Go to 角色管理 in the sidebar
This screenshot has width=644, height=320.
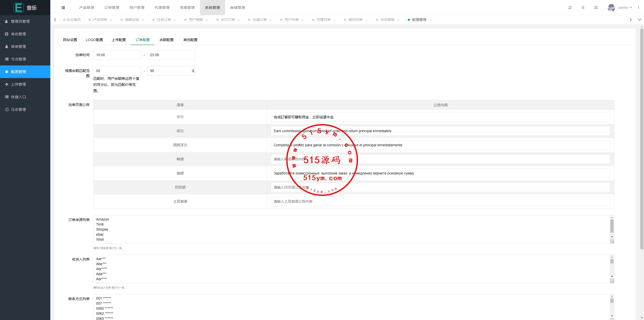(x=19, y=34)
